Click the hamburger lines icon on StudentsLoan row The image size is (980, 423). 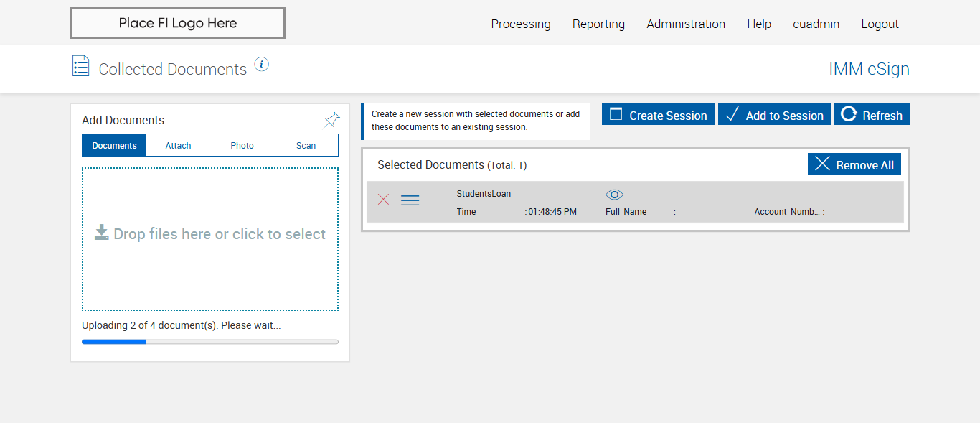[x=410, y=200]
